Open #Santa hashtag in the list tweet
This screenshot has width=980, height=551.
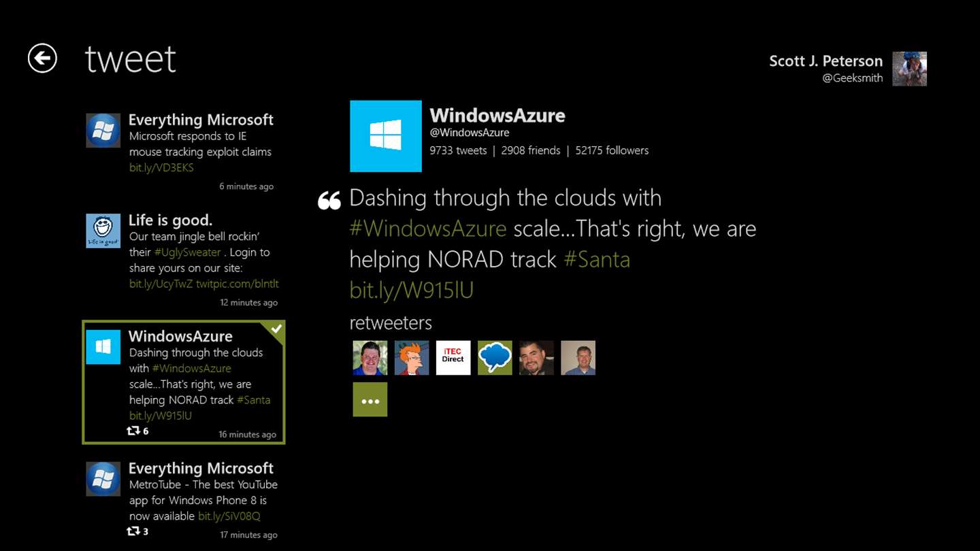pos(253,400)
